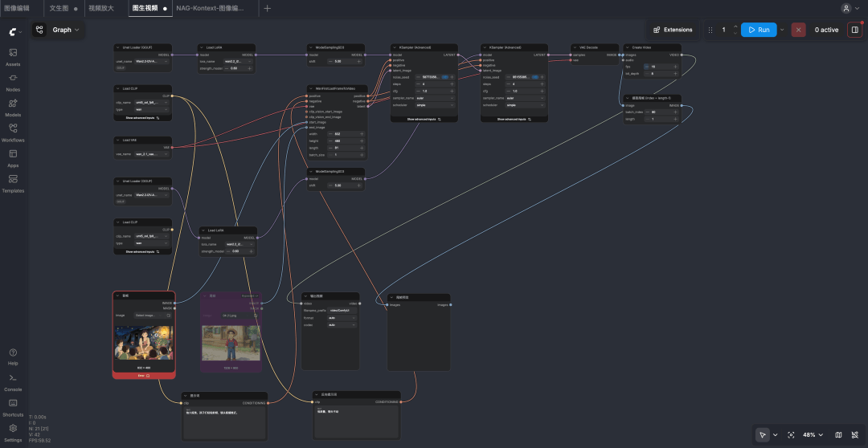Toggle the right side panel button
The width and height of the screenshot is (868, 448).
coord(854,30)
